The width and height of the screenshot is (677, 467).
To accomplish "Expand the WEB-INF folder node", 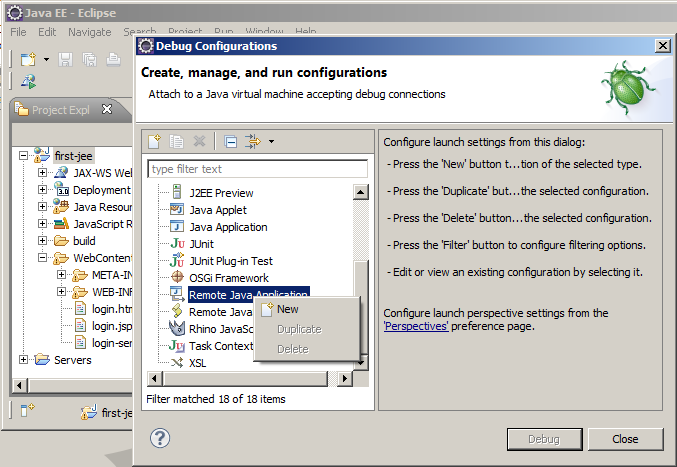I will [x=61, y=292].
